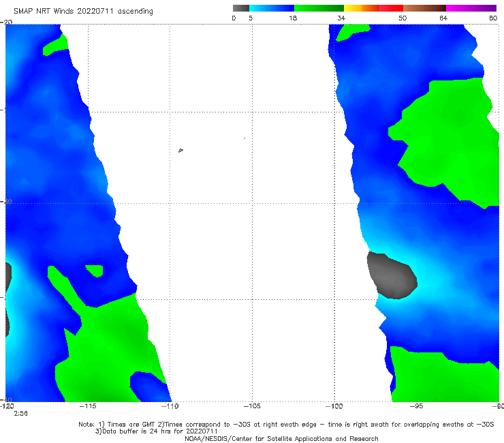The width and height of the screenshot is (504, 443).
Task: Click the blue pocket inside the bottom-left green area
Action: pos(150,386)
